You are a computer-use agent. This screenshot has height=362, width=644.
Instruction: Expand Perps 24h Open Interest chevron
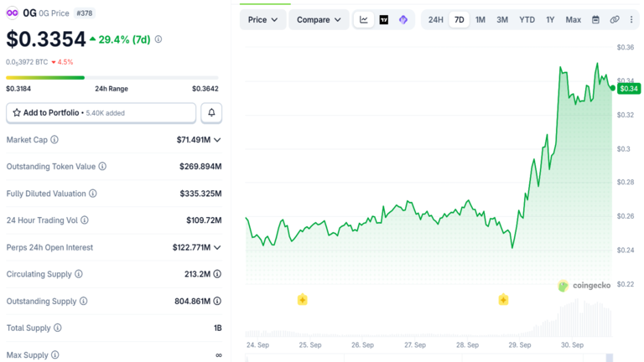point(217,247)
